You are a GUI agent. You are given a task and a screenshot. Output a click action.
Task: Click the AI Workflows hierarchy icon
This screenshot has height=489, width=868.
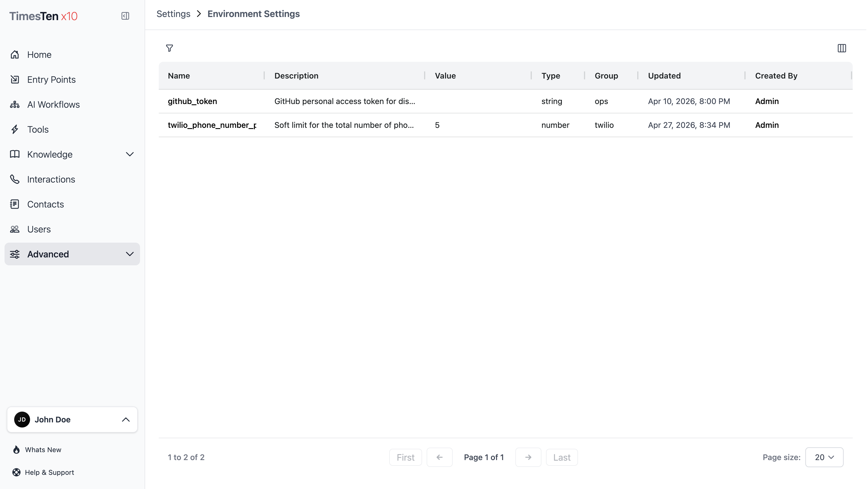pos(15,104)
